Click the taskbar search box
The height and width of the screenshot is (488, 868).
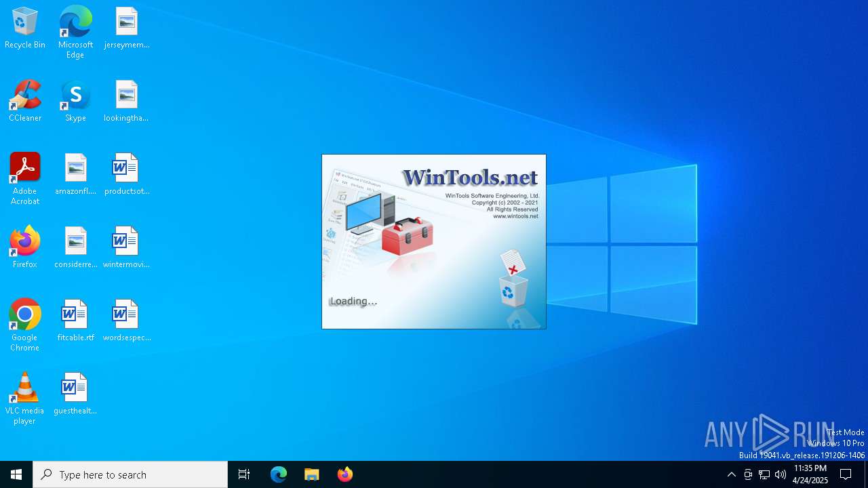click(130, 474)
